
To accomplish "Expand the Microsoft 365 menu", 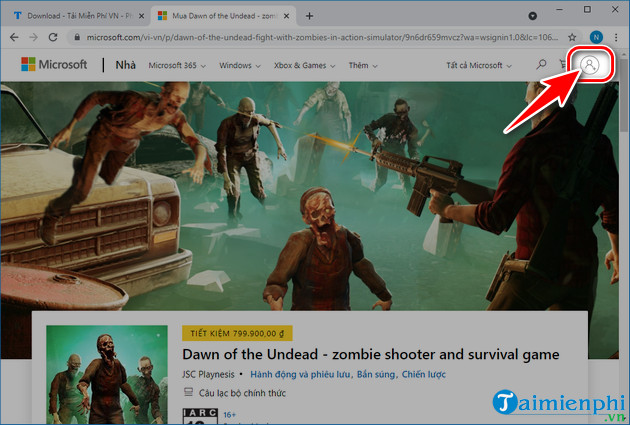I will (177, 65).
